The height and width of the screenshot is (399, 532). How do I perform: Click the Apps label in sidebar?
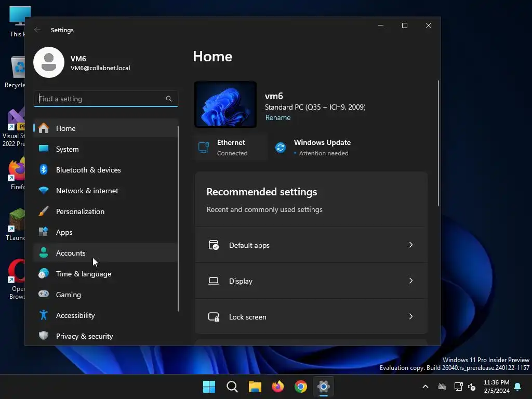[64, 232]
